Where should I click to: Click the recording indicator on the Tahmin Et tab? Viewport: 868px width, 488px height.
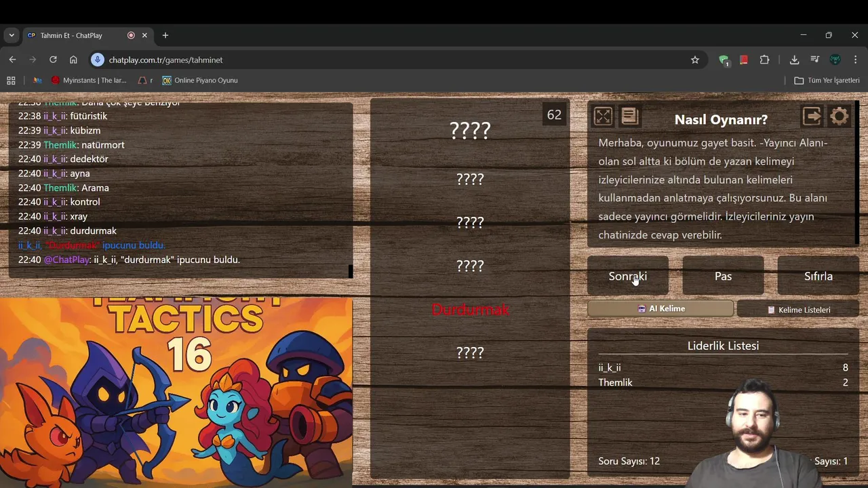(131, 35)
